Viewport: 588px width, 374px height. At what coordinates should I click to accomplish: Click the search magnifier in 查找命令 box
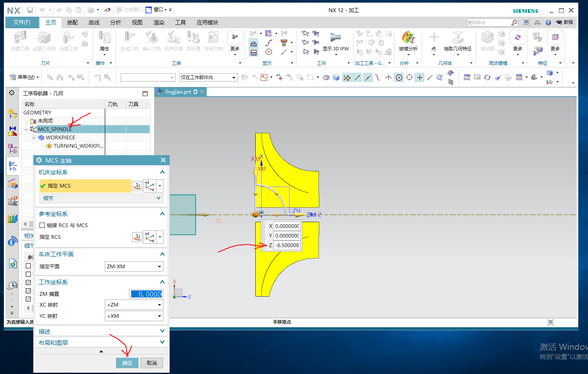514,22
